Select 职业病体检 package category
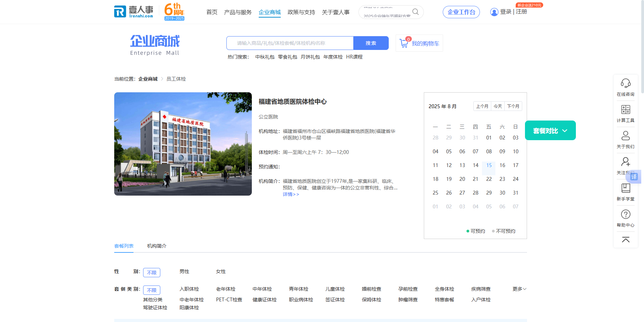This screenshot has width=644, height=322. tap(301, 300)
